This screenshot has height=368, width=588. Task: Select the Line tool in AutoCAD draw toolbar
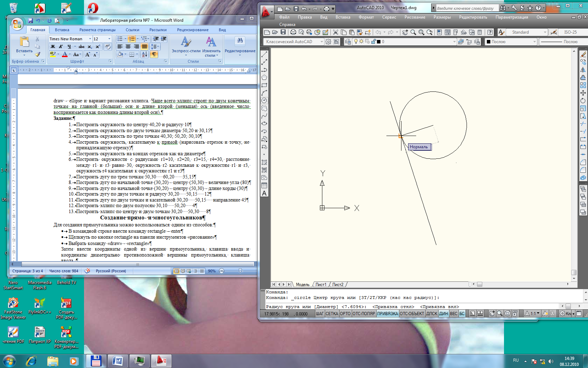click(264, 54)
